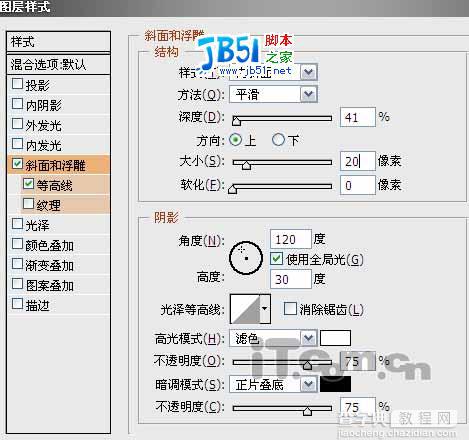Select the 图案叠加 list entry label

(50, 286)
